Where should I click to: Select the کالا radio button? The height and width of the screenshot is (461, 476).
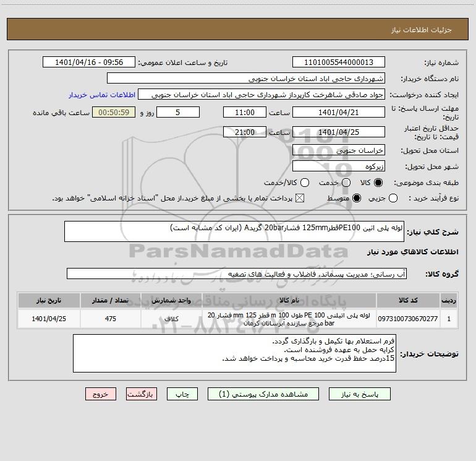[x=378, y=183]
